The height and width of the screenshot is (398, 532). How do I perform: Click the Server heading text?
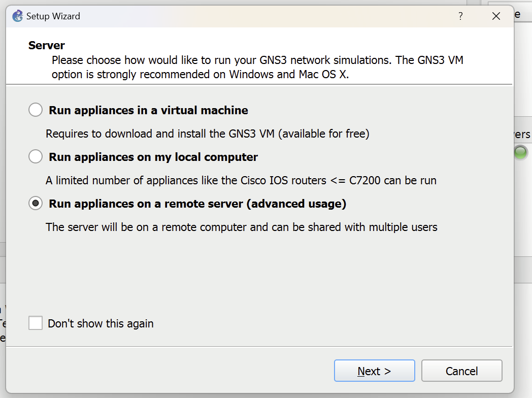(47, 46)
